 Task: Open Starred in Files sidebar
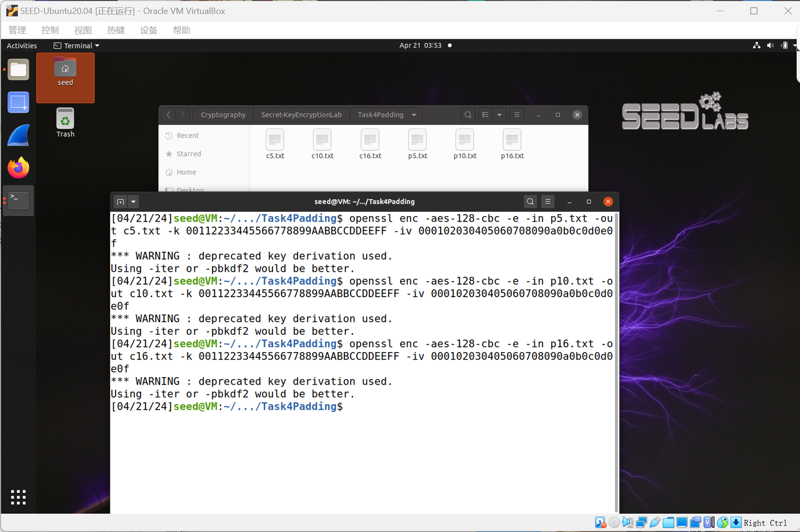point(189,154)
